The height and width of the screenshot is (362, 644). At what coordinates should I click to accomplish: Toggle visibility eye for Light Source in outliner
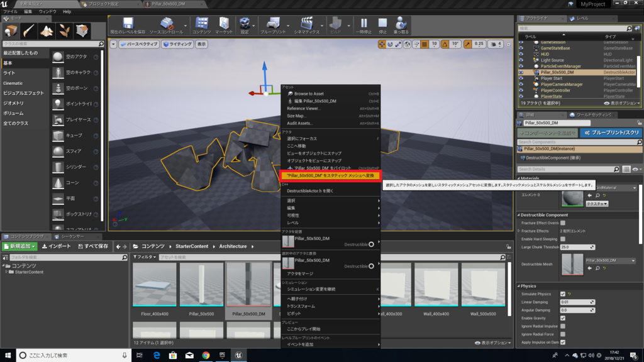click(x=521, y=60)
